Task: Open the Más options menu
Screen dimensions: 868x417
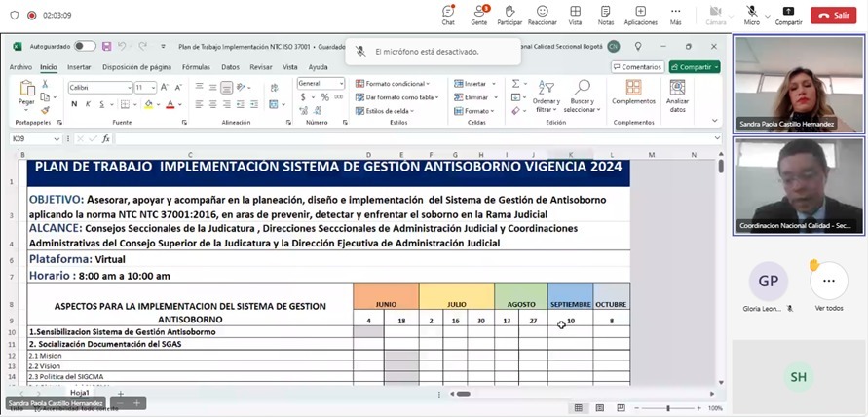Action: click(675, 15)
